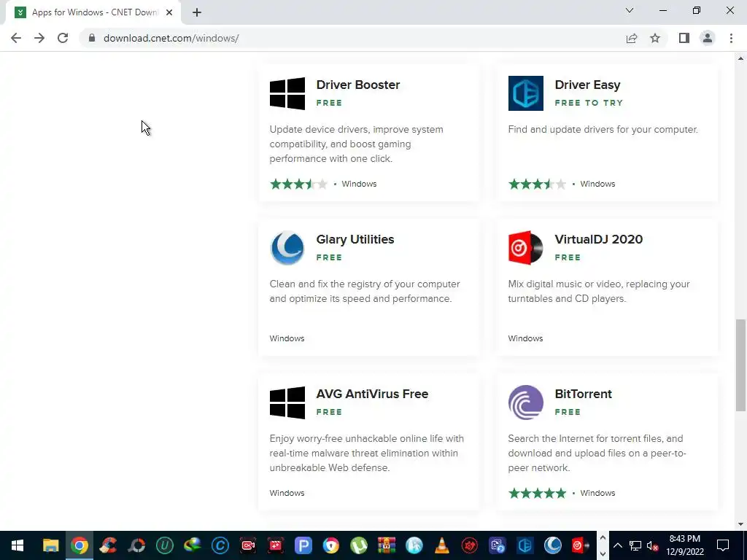Click the AVG AntiVirus Free Windows-logo icon

(x=287, y=402)
